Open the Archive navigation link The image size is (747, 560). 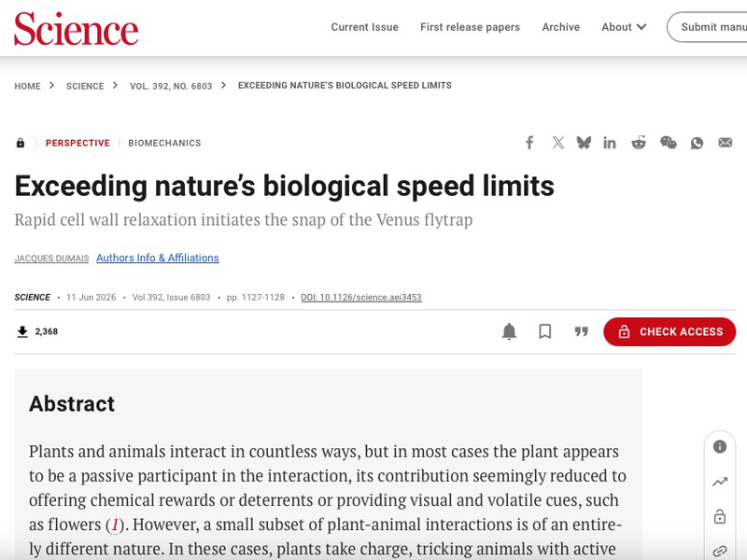(561, 27)
